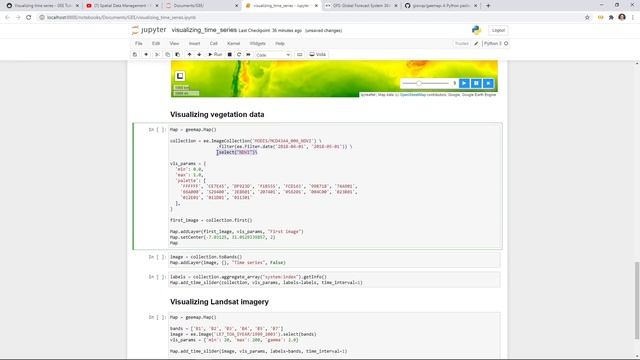Click the page vertical scrollbar thumb
Viewport: 640px width, 360px height.
(637, 300)
